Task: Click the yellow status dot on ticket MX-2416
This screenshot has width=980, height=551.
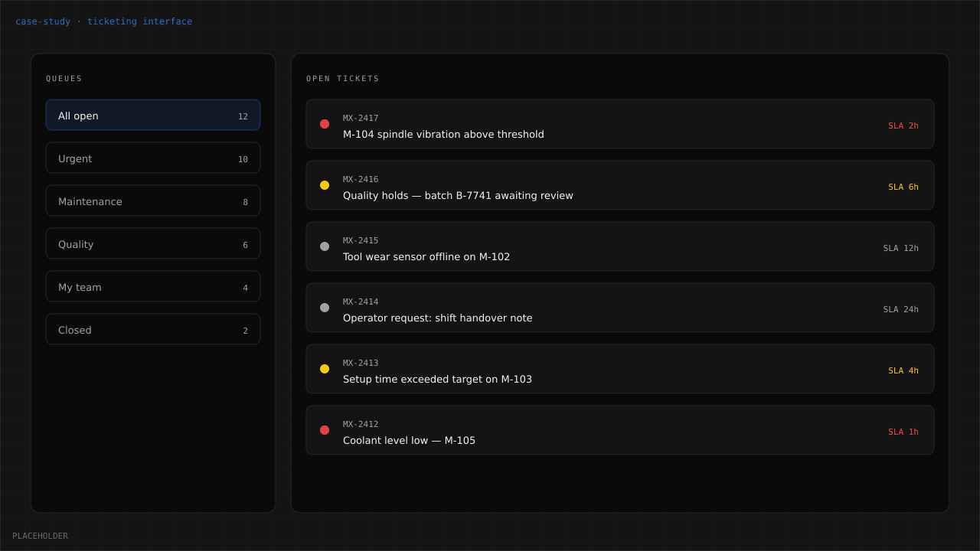Action: pos(325,185)
